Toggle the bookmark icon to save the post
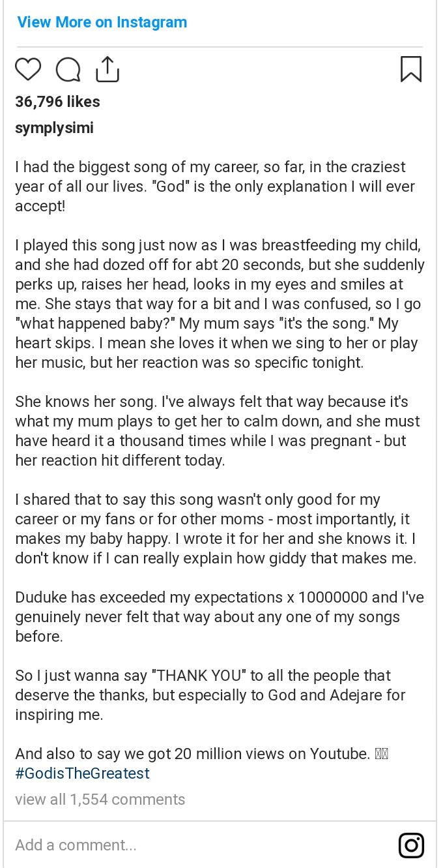Viewport: 443px width, 868px height. [410, 69]
